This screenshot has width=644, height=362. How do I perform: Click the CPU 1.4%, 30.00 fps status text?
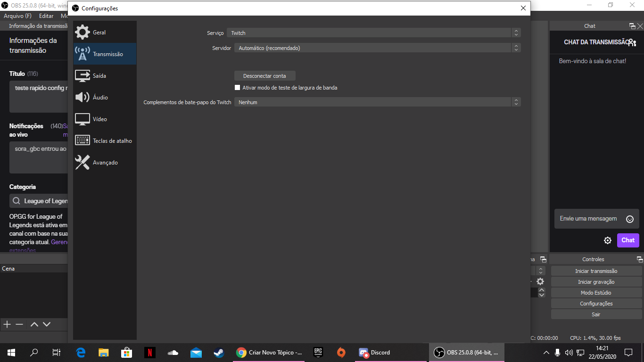tap(595, 338)
